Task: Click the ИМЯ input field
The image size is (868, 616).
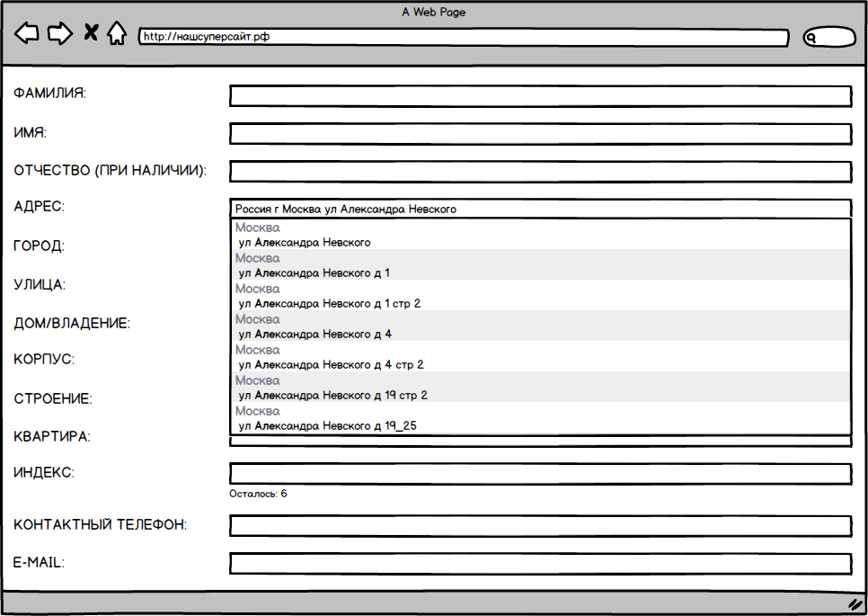Action: point(540,134)
